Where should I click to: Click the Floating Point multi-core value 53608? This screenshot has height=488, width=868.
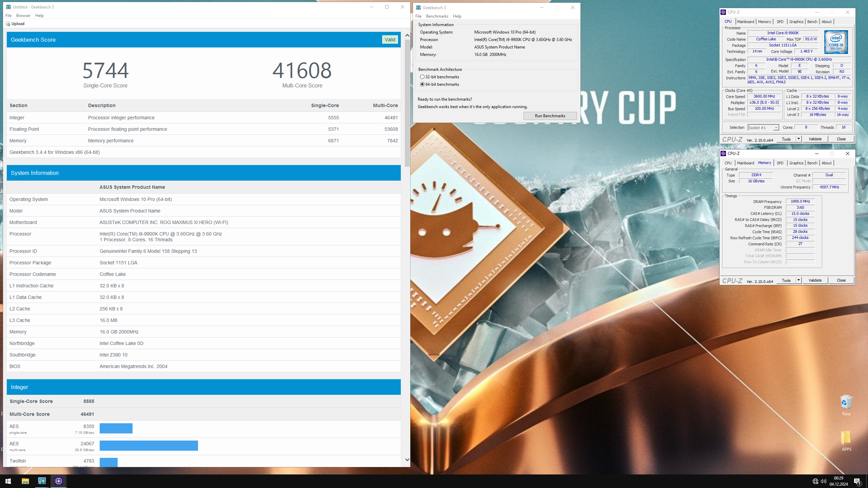(391, 129)
